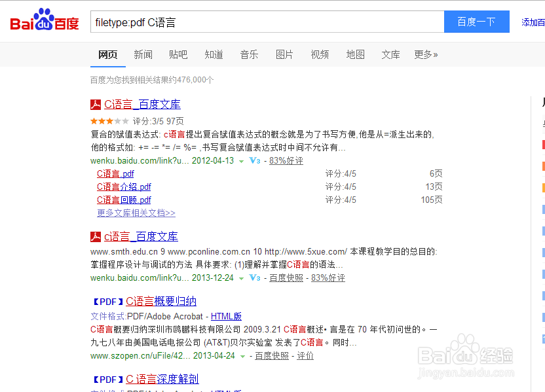Click the result count text 约476,000个
The height and width of the screenshot is (392, 545).
click(191, 80)
